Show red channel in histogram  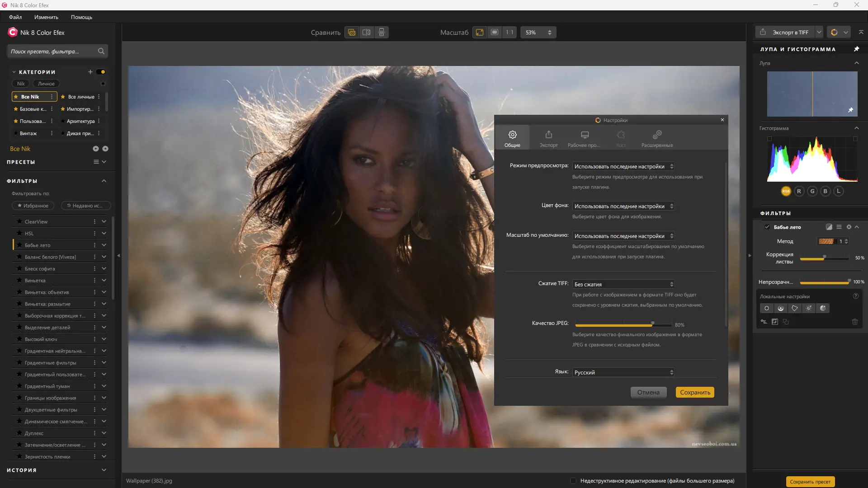pos(799,191)
